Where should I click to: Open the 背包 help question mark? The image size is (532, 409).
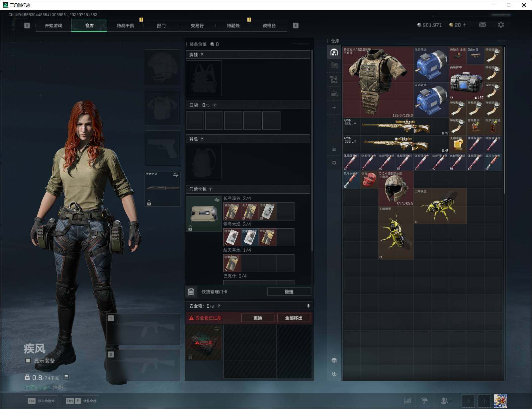202,139
